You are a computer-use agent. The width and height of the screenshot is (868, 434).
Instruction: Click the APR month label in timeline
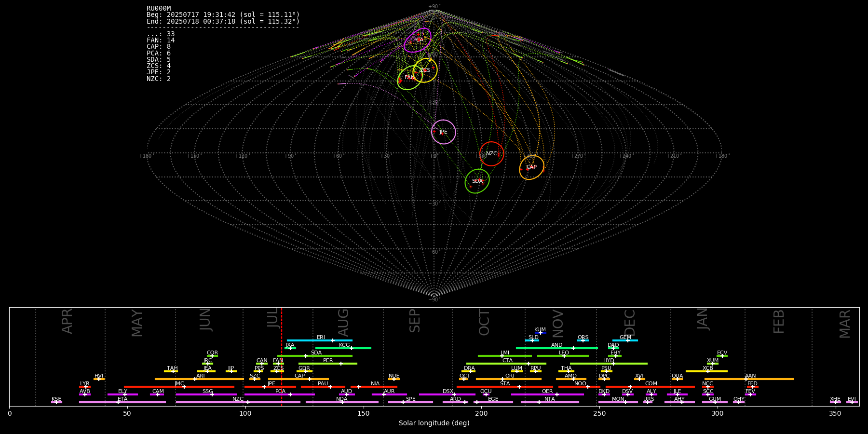[x=67, y=321]
